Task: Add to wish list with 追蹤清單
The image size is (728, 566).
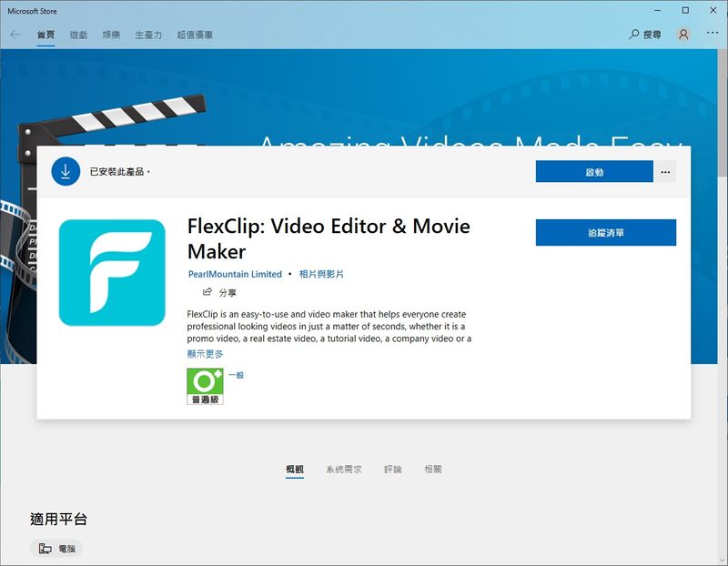Action: pyautogui.click(x=606, y=233)
